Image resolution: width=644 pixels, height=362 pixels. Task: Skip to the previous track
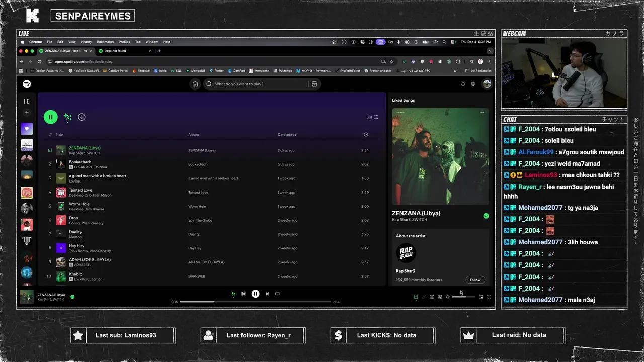(244, 294)
